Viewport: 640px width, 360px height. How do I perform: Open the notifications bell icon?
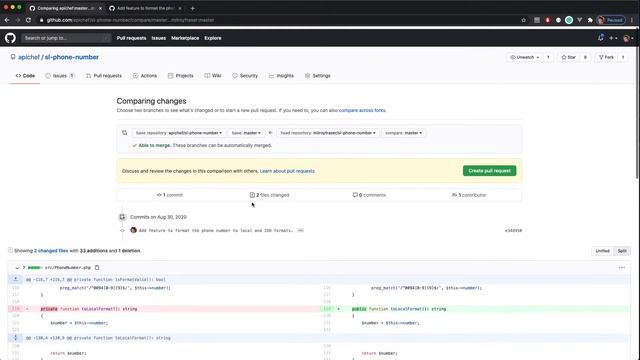point(601,38)
